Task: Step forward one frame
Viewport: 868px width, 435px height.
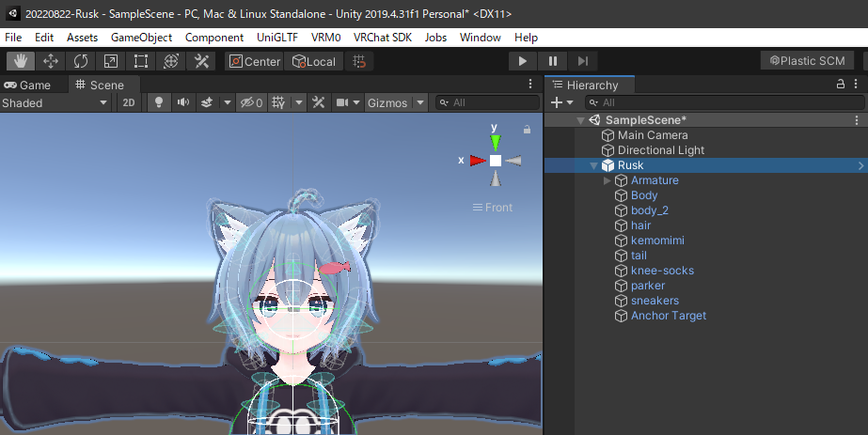Action: [582, 61]
